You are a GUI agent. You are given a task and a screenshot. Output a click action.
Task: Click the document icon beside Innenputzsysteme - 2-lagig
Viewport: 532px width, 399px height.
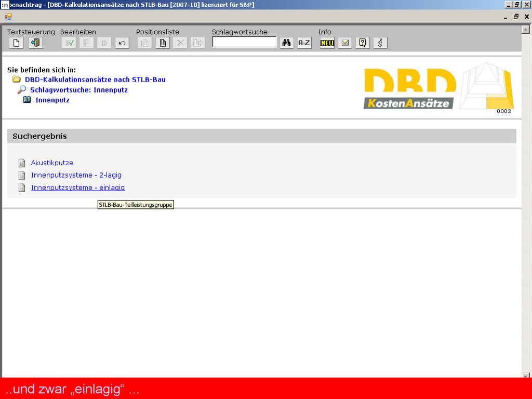tap(22, 175)
